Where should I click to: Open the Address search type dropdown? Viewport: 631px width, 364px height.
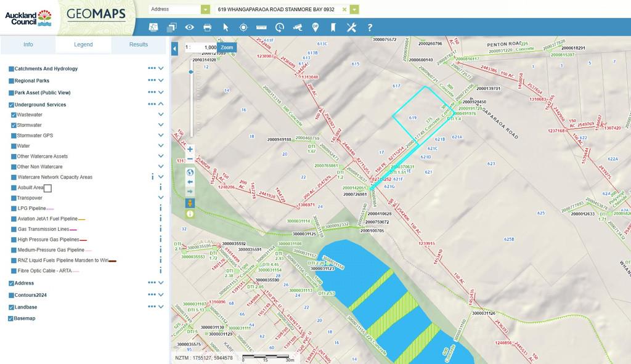(x=205, y=9)
